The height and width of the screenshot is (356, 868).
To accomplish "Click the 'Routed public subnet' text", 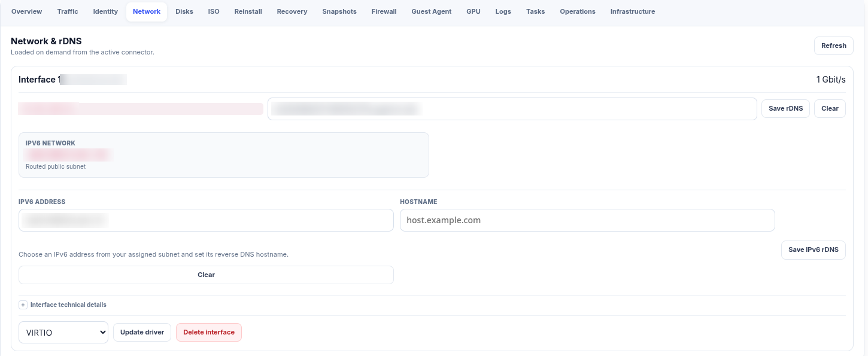I will [x=56, y=166].
